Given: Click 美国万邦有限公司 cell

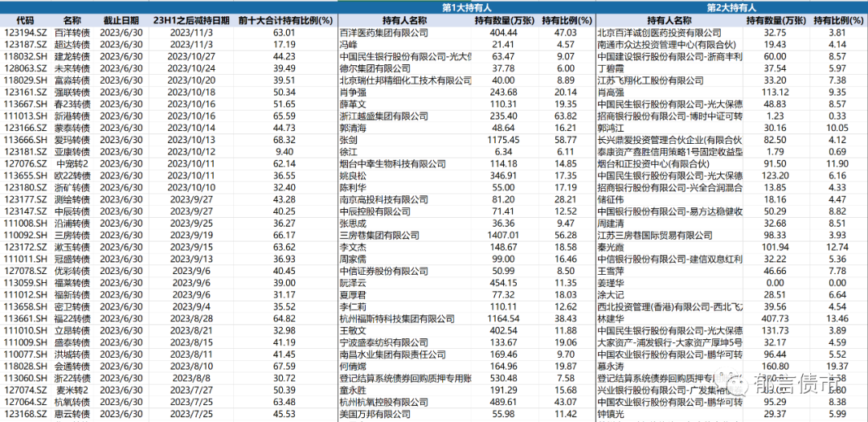Looking at the screenshot, I should point(375,414).
